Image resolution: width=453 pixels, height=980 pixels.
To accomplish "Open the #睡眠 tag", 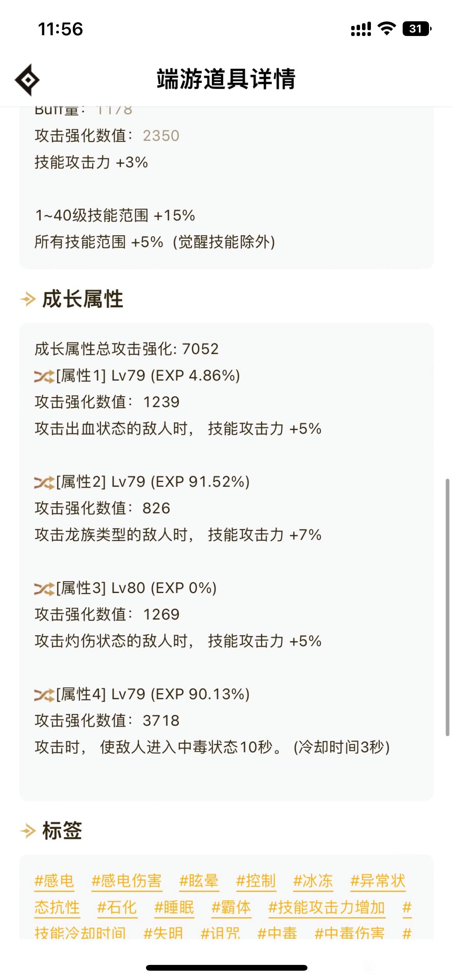I will tap(174, 907).
